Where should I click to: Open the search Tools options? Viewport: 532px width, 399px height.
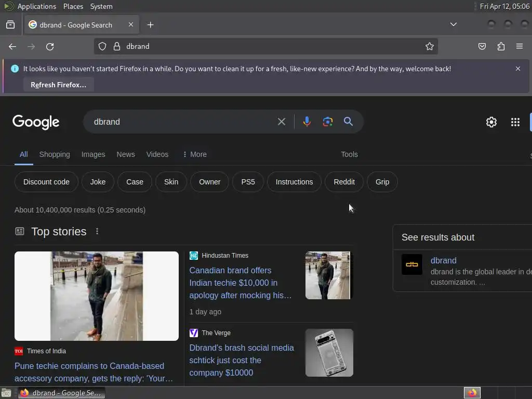349,154
